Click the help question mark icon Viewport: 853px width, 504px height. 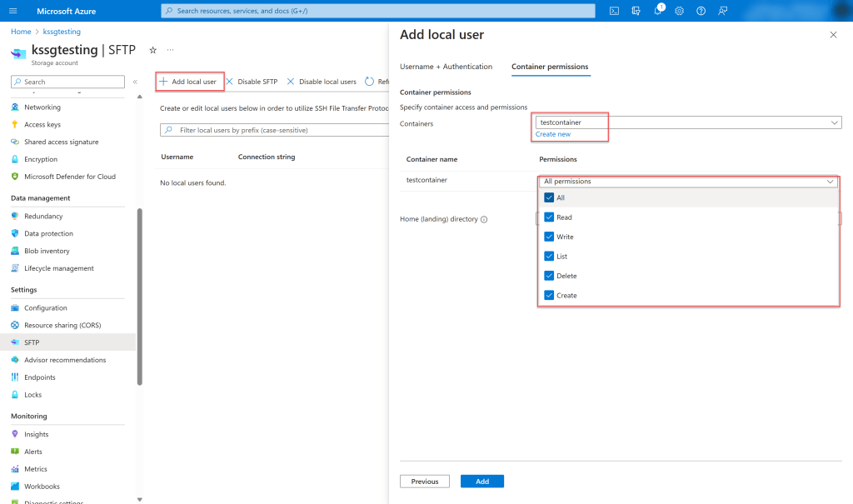coord(701,11)
